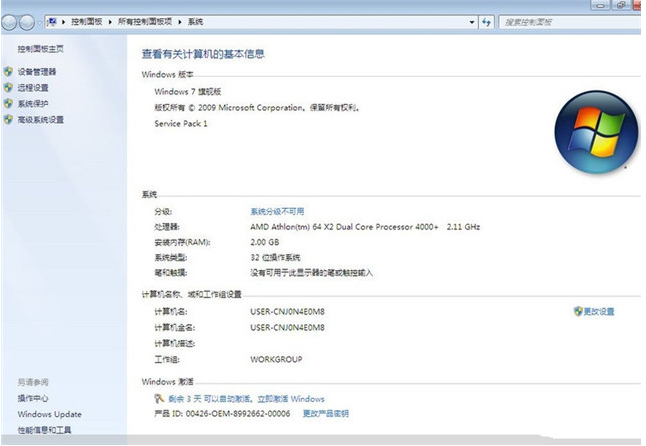Click full computer name beside 计算机全名:
Viewport: 646px width, 446px height.
[287, 328]
